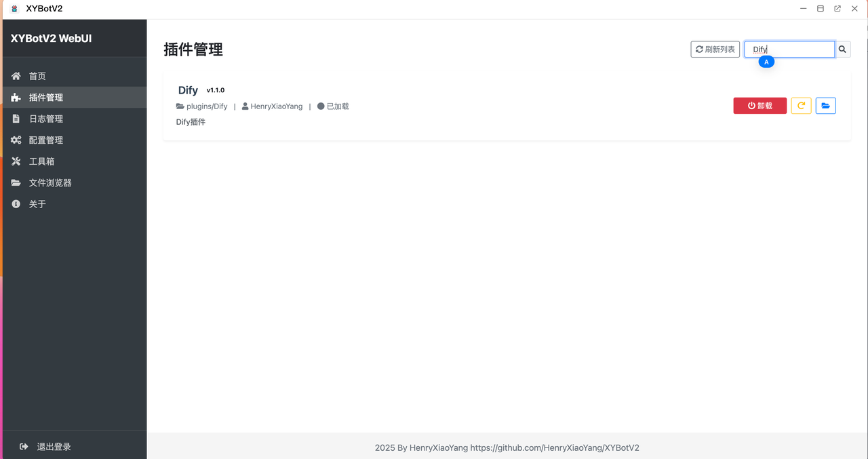Viewport: 868px width, 459px height.
Task: Click the Dify plugin name heading
Action: coord(188,90)
